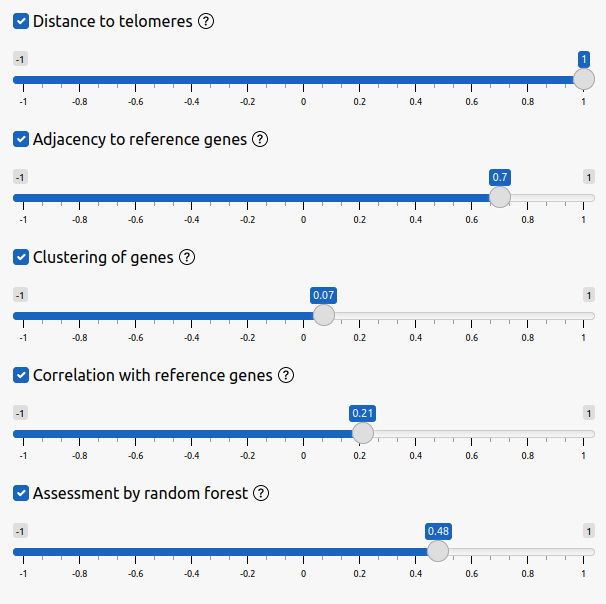Toggle the Clustering of genes checkbox
This screenshot has height=604, width=606.
coord(21,257)
